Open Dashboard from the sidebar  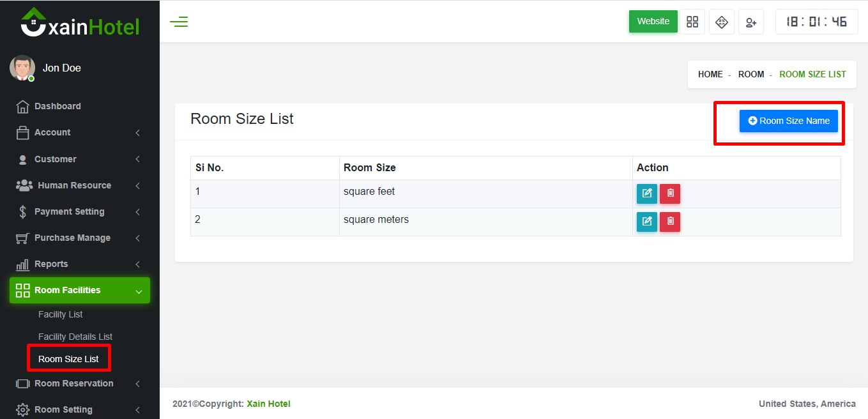pyautogui.click(x=57, y=107)
